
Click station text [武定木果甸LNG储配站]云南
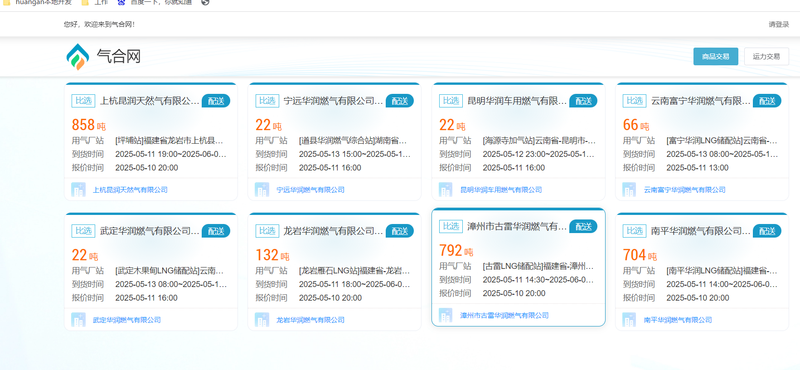click(x=169, y=270)
